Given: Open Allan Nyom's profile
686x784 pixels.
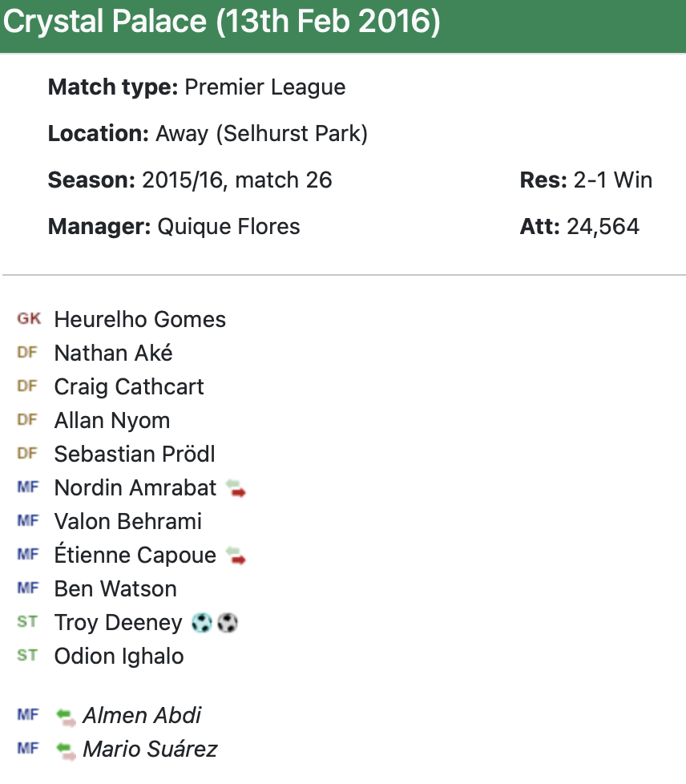Looking at the screenshot, I should [x=112, y=421].
